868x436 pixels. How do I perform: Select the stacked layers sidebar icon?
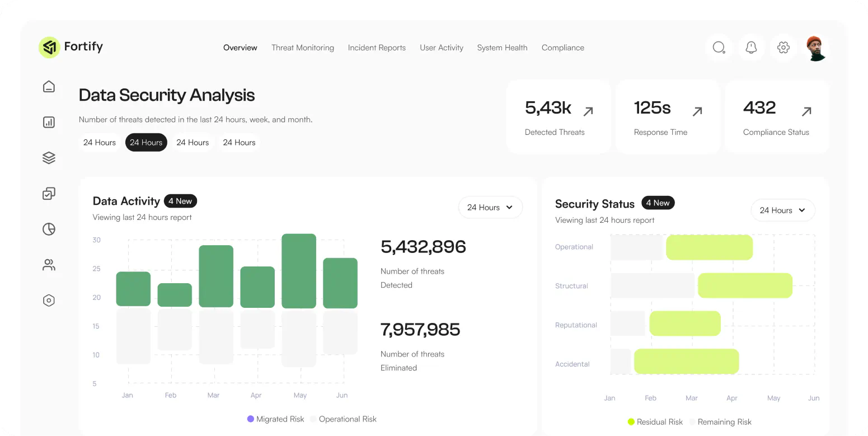(x=49, y=158)
